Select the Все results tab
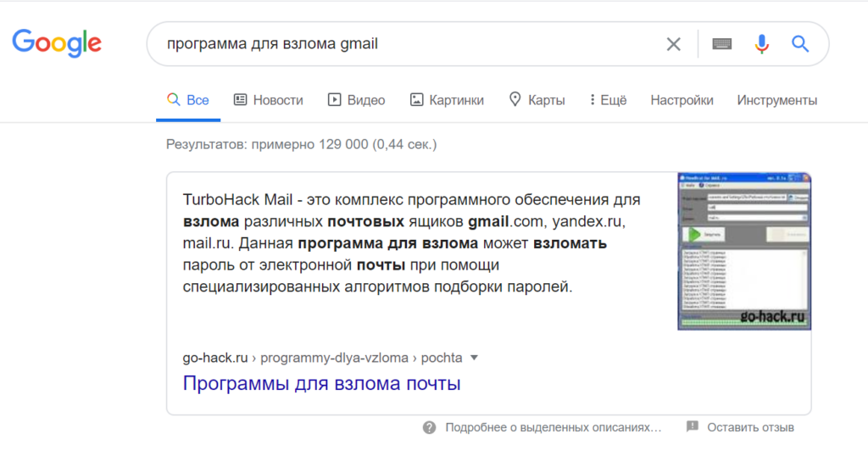Image resolution: width=868 pixels, height=467 pixels. [188, 100]
